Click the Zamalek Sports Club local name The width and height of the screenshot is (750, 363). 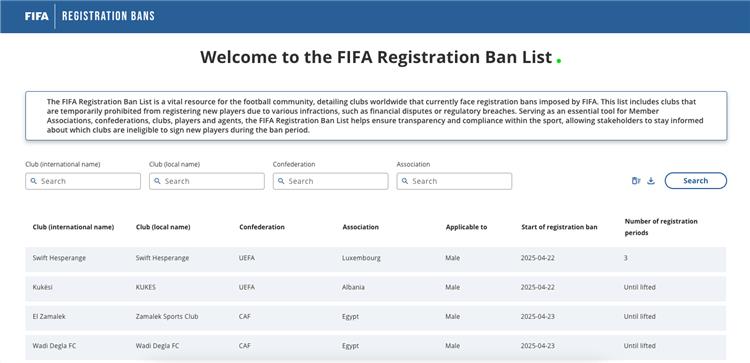coord(167,317)
